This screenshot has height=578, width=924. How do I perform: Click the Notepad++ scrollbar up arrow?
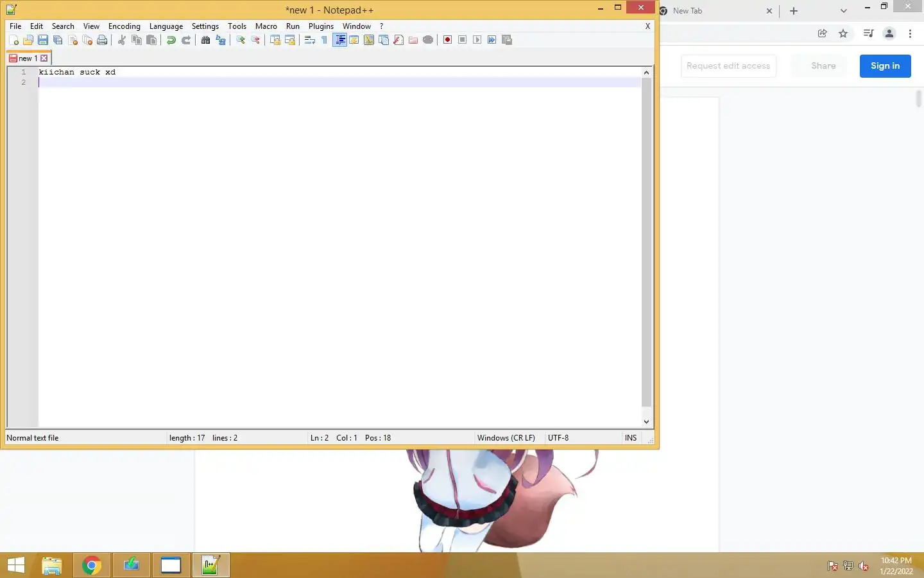click(x=646, y=72)
